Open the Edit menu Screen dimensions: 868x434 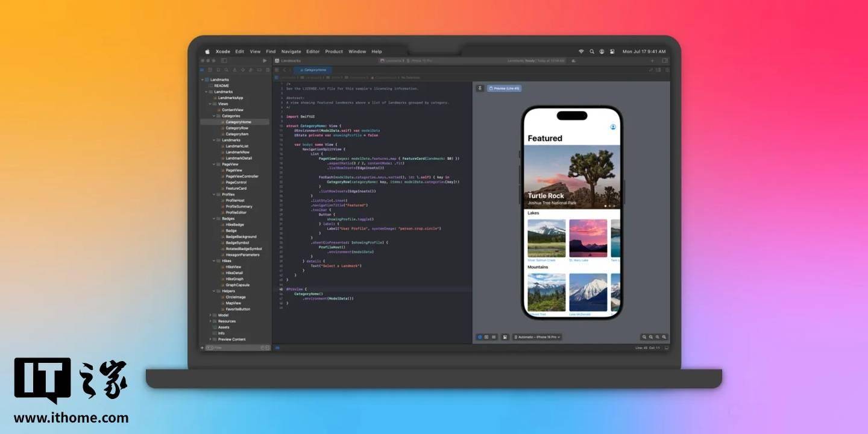(239, 51)
